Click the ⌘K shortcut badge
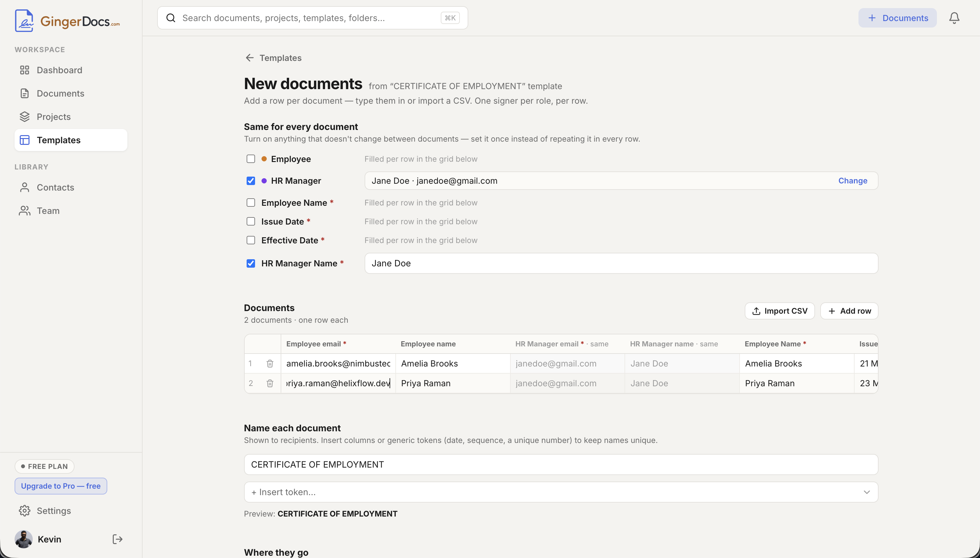980x558 pixels. (x=450, y=18)
